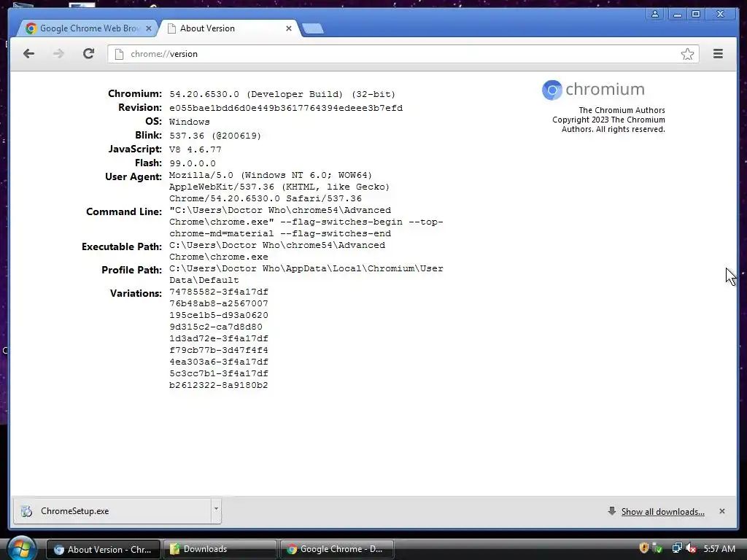Viewport: 747px width, 560px height.
Task: Click the green check tray icon
Action: click(658, 548)
